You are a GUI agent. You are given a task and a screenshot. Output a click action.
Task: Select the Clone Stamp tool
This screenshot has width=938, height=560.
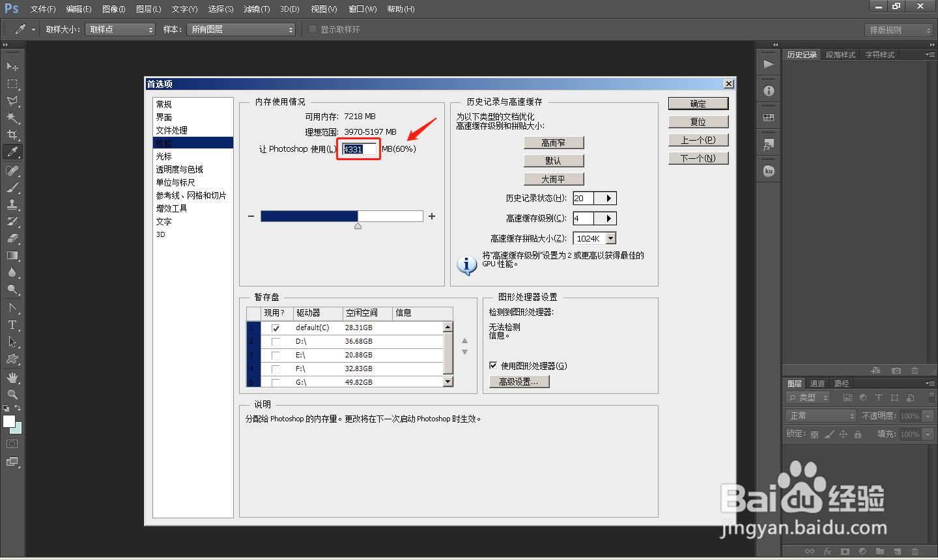(12, 204)
